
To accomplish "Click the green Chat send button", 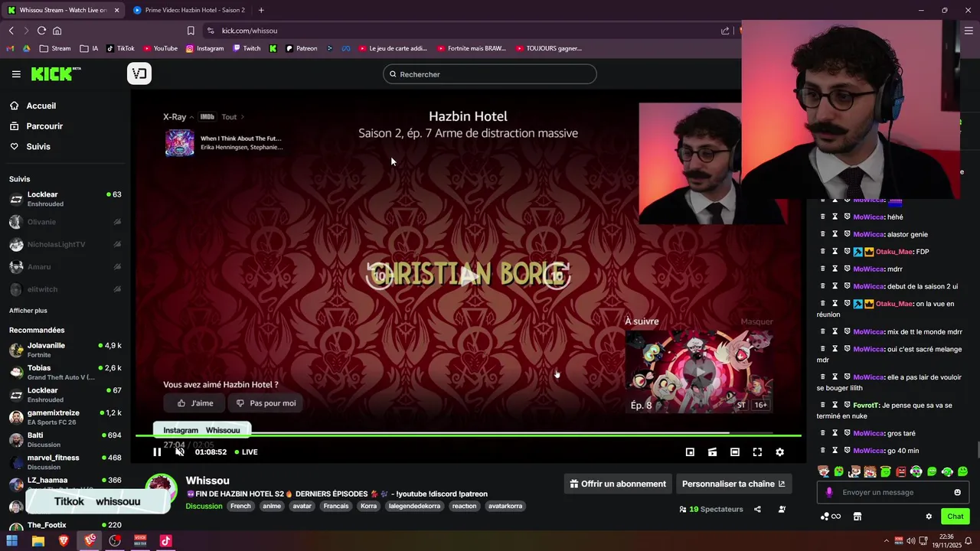I will [x=955, y=517].
